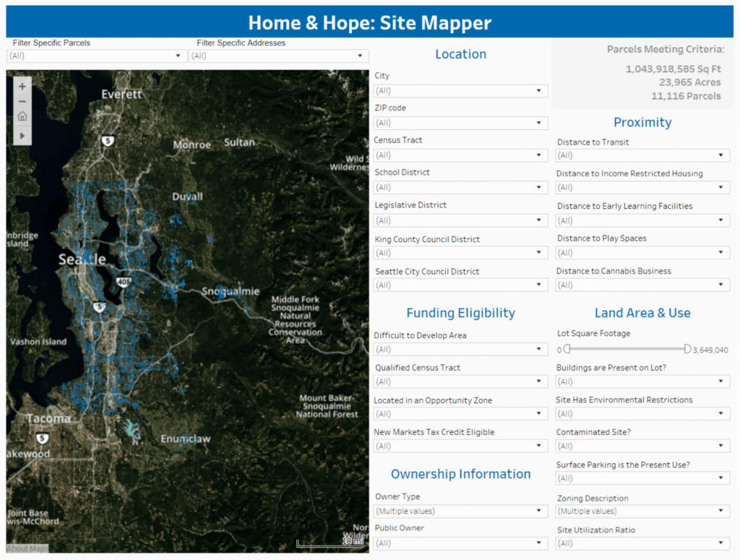Expand the Qualified Census Tract dropdown
The width and height of the screenshot is (740, 560).
click(x=540, y=381)
